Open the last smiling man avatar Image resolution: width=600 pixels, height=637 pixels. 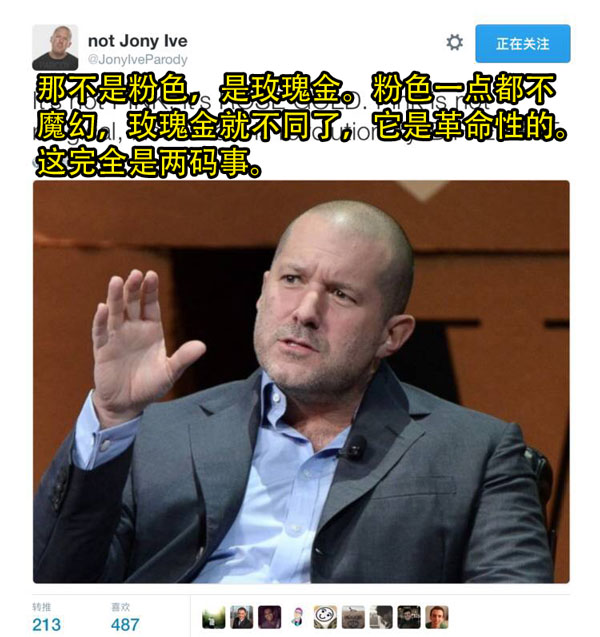click(437, 617)
